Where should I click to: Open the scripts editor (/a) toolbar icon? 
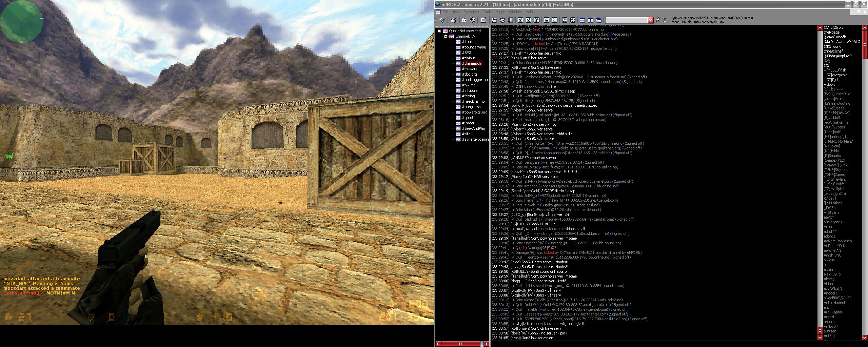484,20
